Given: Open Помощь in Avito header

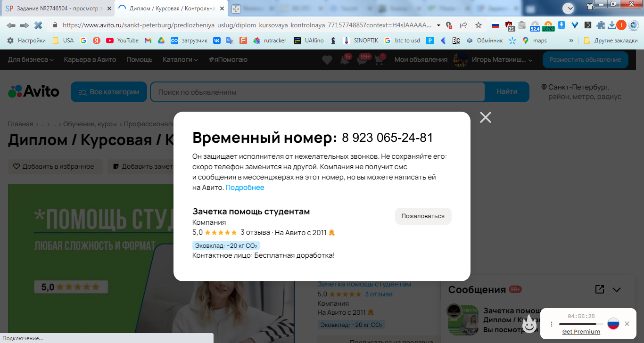Looking at the screenshot, I should [139, 60].
